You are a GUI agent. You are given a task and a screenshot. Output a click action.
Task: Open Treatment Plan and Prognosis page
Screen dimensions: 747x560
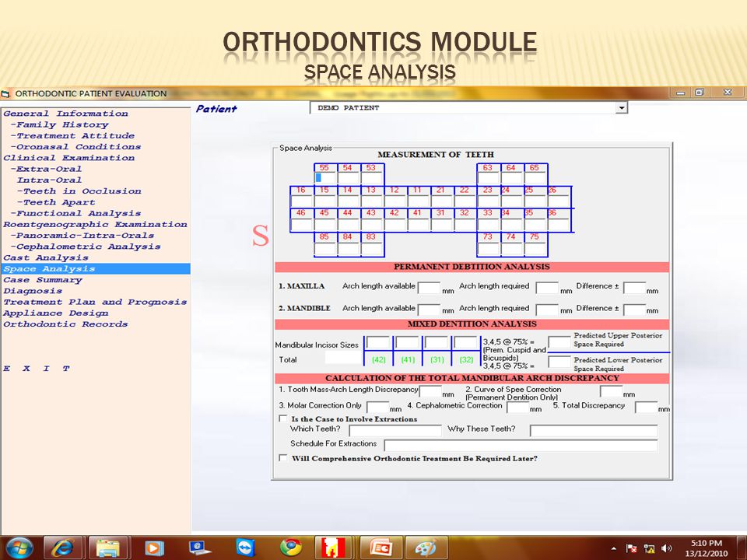point(95,302)
